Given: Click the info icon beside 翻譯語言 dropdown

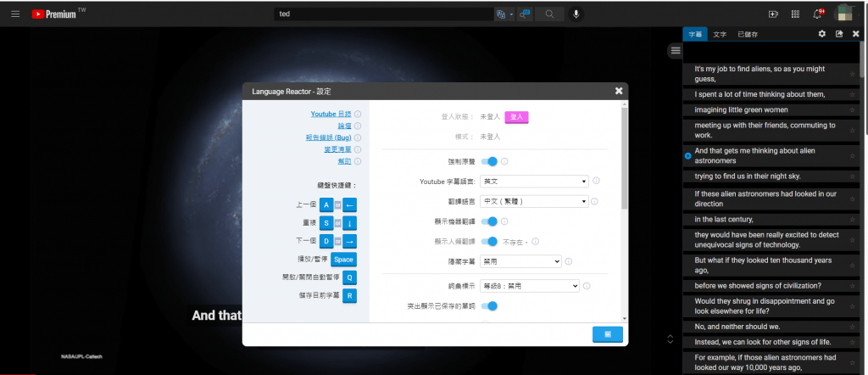Looking at the screenshot, I should point(594,202).
